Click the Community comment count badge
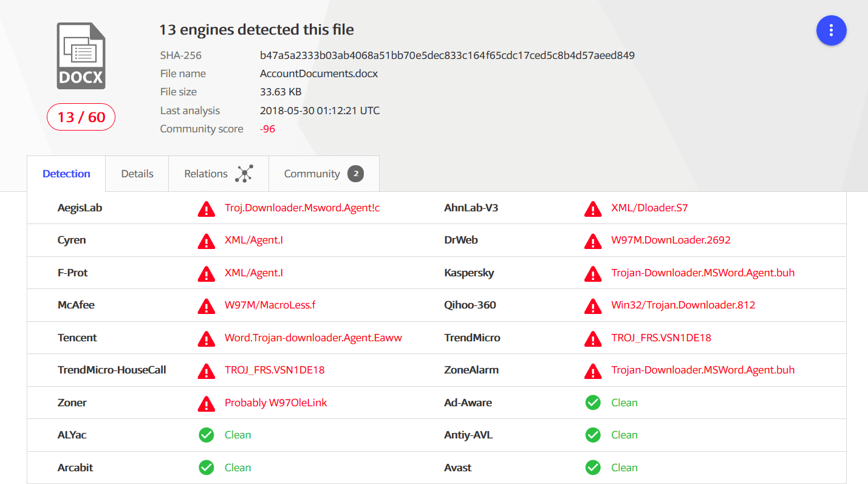The width and height of the screenshot is (868, 484). 355,174
